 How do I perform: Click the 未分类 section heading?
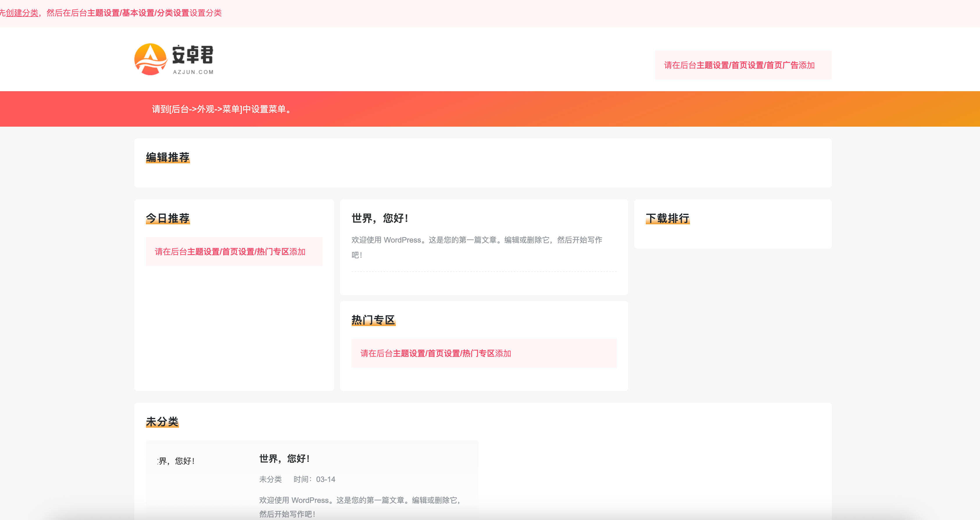click(162, 422)
